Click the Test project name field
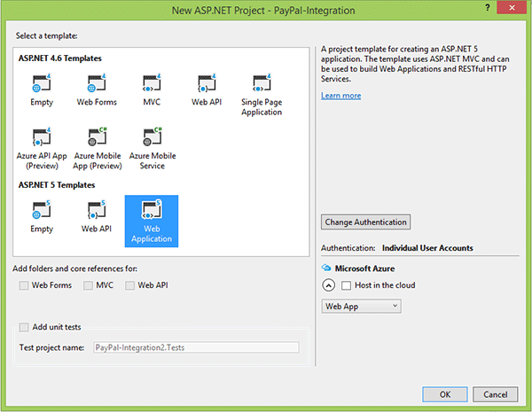The height and width of the screenshot is (412, 532). tap(196, 347)
